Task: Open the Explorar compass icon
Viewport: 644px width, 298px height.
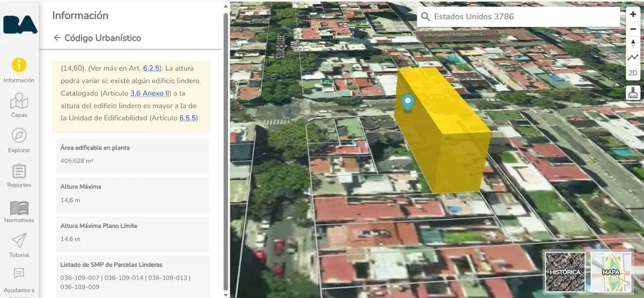Action: coord(19,140)
